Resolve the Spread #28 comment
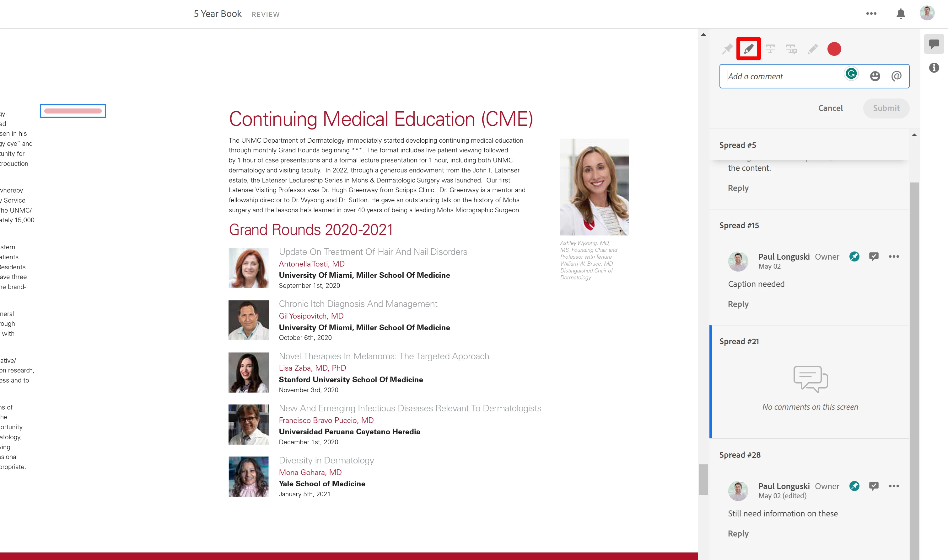Viewport: 948px width, 560px height. (874, 486)
